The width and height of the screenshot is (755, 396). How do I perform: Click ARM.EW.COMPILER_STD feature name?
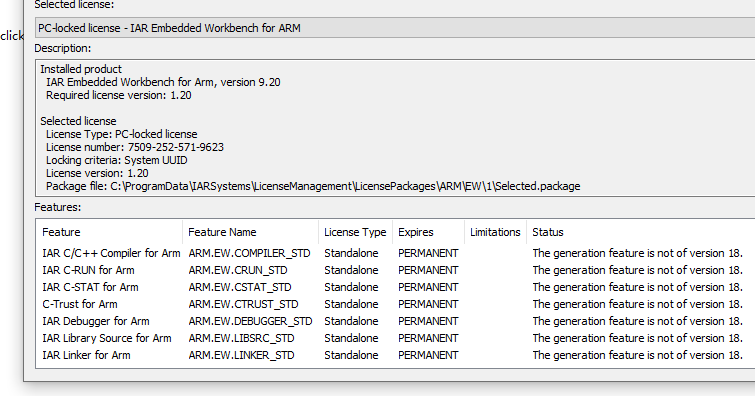[249, 253]
